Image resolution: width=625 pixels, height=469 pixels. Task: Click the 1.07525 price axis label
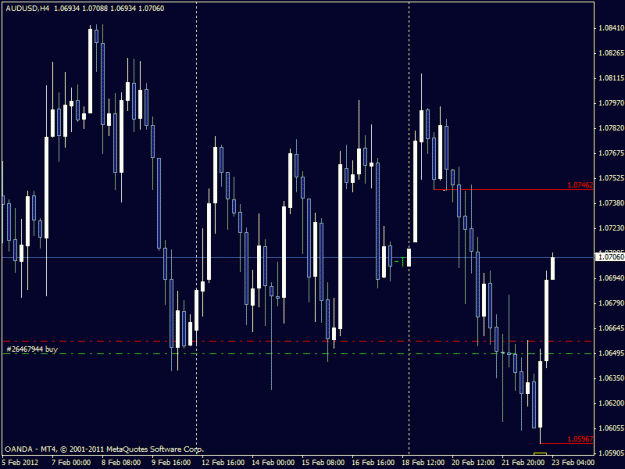point(611,178)
